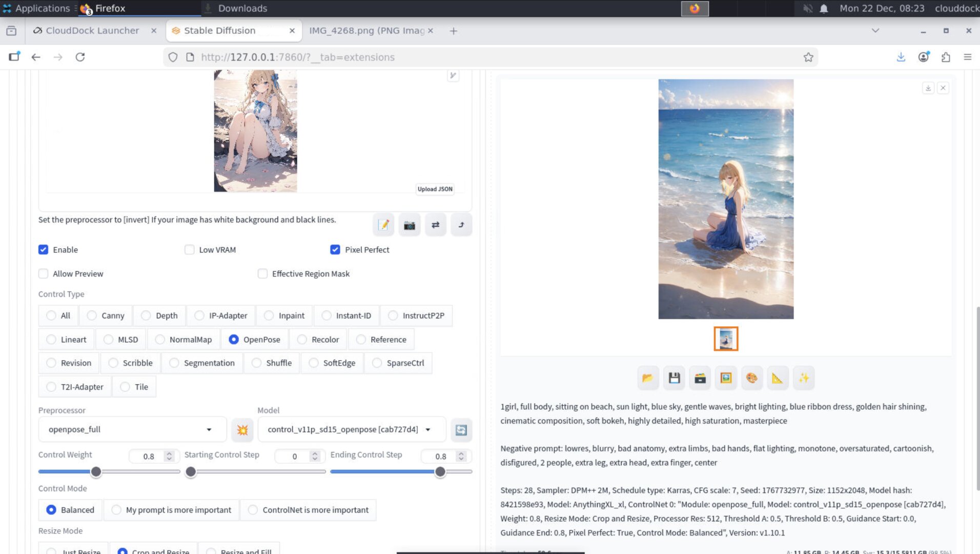The height and width of the screenshot is (554, 980).
Task: Select the Canny control type
Action: 92,315
